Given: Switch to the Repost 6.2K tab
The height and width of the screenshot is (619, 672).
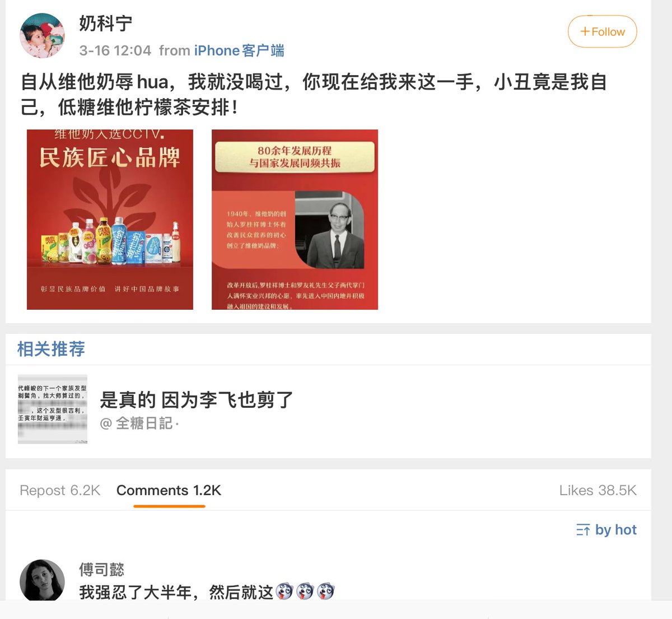Looking at the screenshot, I should (60, 490).
